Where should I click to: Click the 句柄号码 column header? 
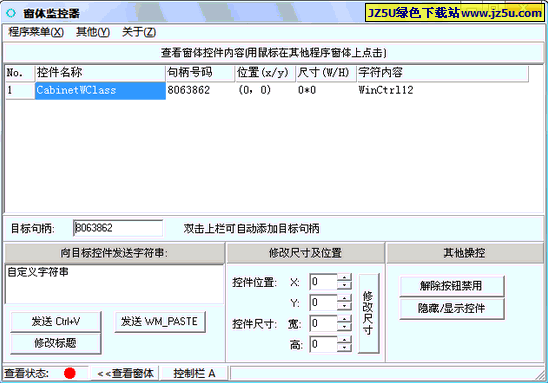click(x=200, y=73)
